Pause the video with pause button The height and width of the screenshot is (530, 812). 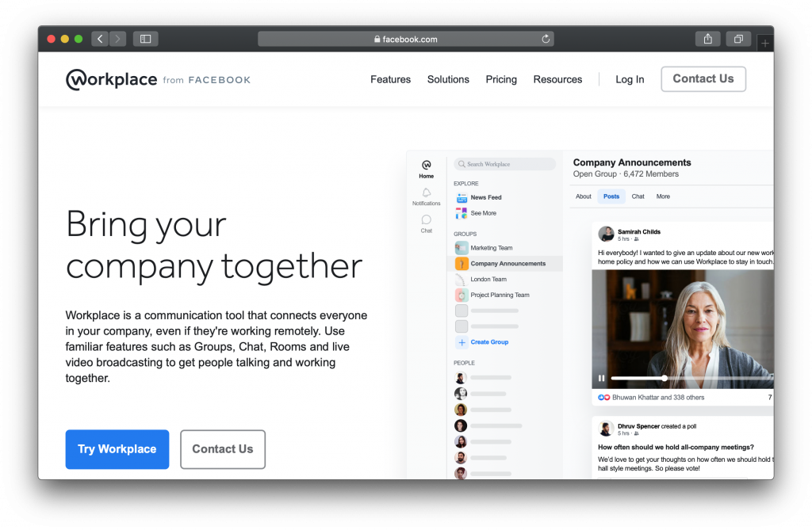601,379
